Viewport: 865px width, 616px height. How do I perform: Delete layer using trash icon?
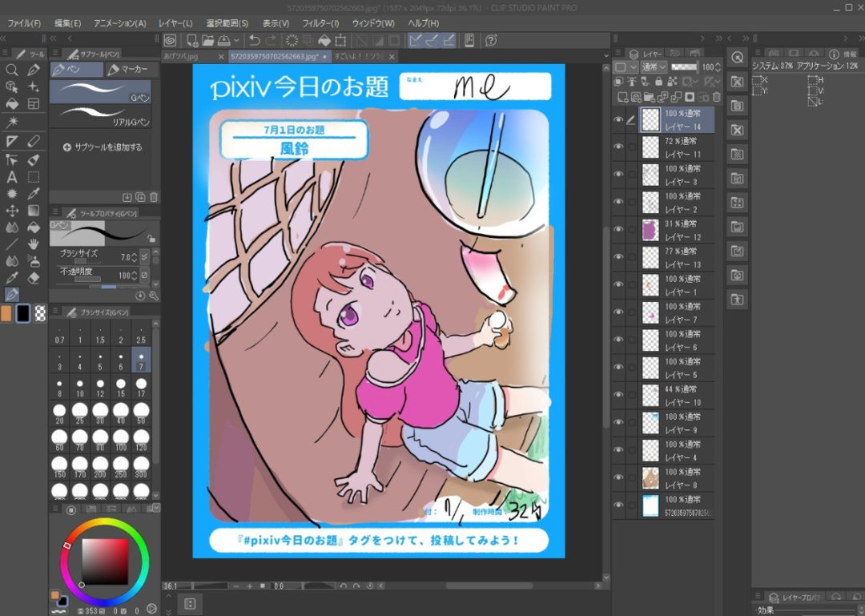717,97
